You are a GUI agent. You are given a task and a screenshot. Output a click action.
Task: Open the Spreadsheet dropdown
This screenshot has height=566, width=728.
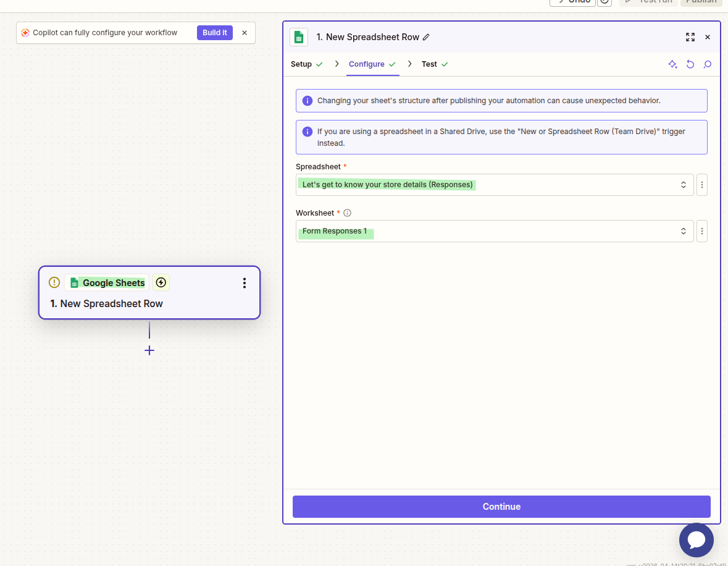click(x=494, y=185)
